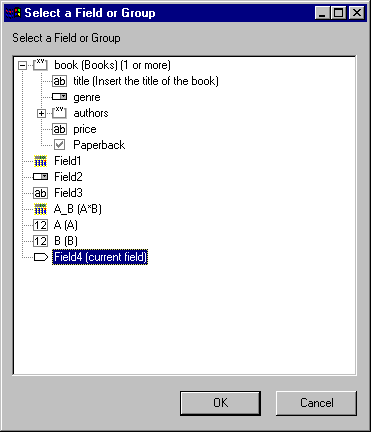Click the dropdown list icon beside genre

[x=59, y=97]
